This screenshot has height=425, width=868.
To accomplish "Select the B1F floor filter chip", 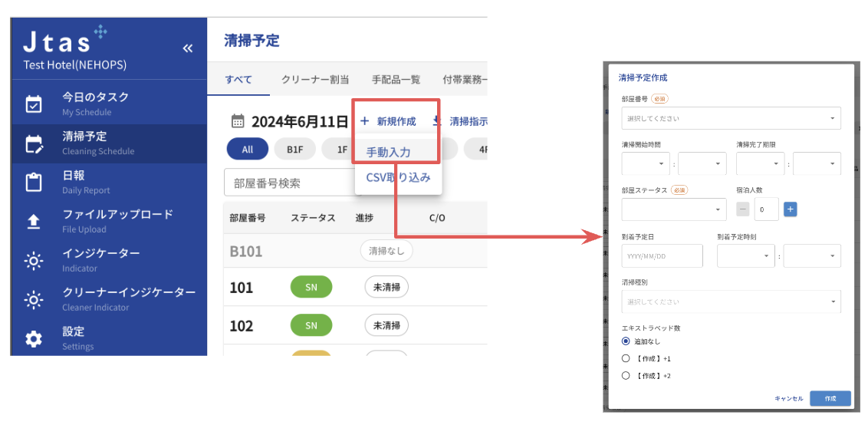I will click(294, 149).
